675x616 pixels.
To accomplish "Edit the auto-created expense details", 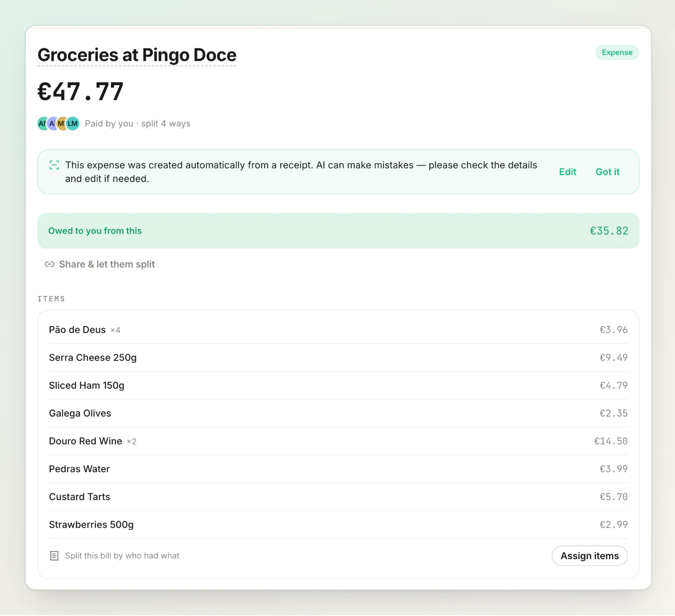I will pos(568,172).
